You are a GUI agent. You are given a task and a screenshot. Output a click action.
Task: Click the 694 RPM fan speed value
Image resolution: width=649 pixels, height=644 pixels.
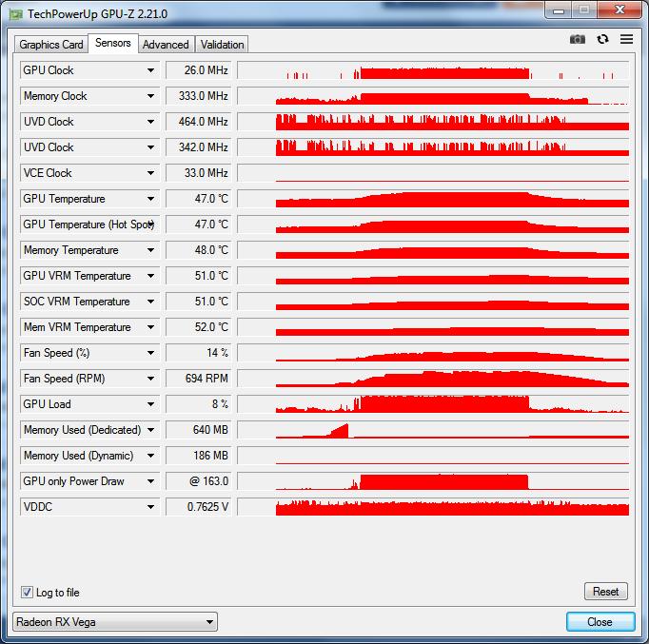click(199, 379)
